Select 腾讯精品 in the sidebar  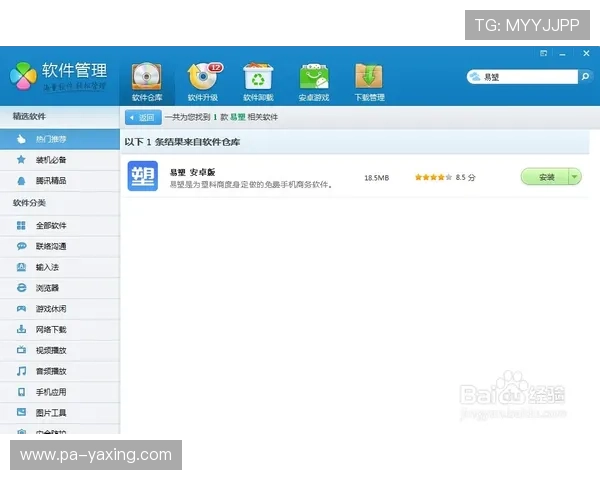coord(60,181)
